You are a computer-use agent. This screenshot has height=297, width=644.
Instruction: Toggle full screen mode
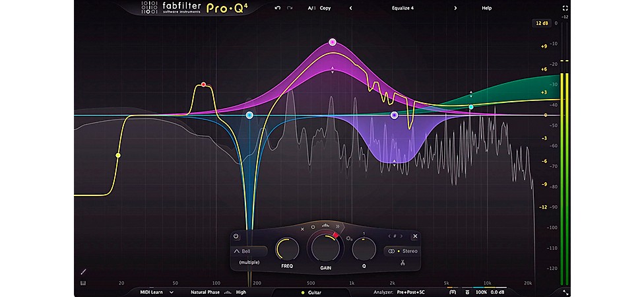point(565,8)
